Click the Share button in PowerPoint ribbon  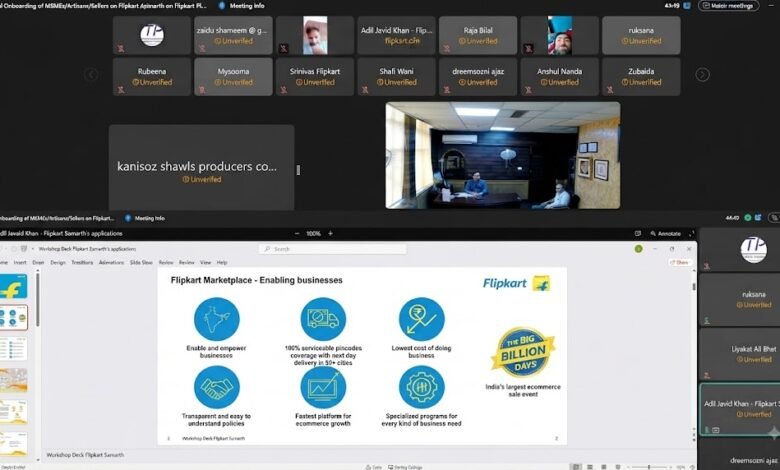[680, 262]
